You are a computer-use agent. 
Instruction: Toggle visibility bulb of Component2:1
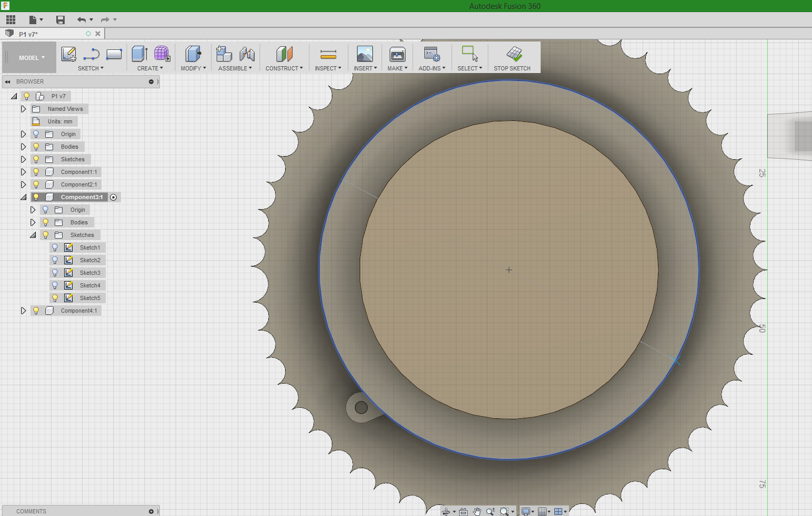pos(36,184)
